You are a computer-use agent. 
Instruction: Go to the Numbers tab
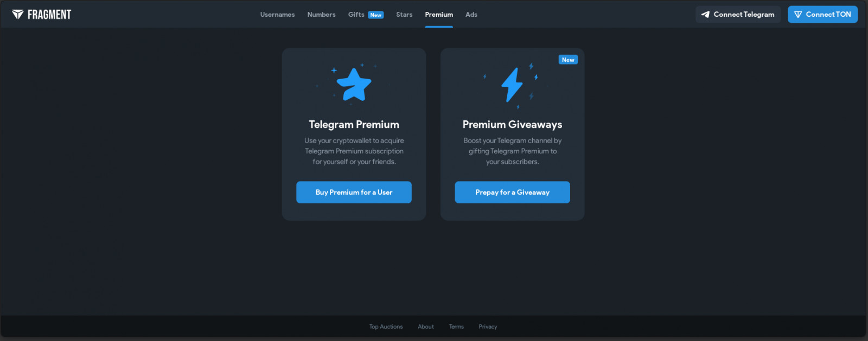pos(321,15)
